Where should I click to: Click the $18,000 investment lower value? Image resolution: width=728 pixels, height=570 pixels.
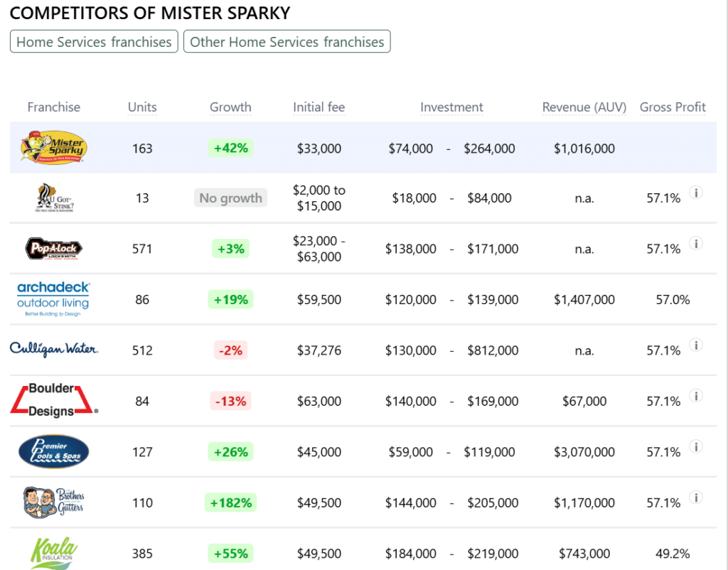point(414,198)
